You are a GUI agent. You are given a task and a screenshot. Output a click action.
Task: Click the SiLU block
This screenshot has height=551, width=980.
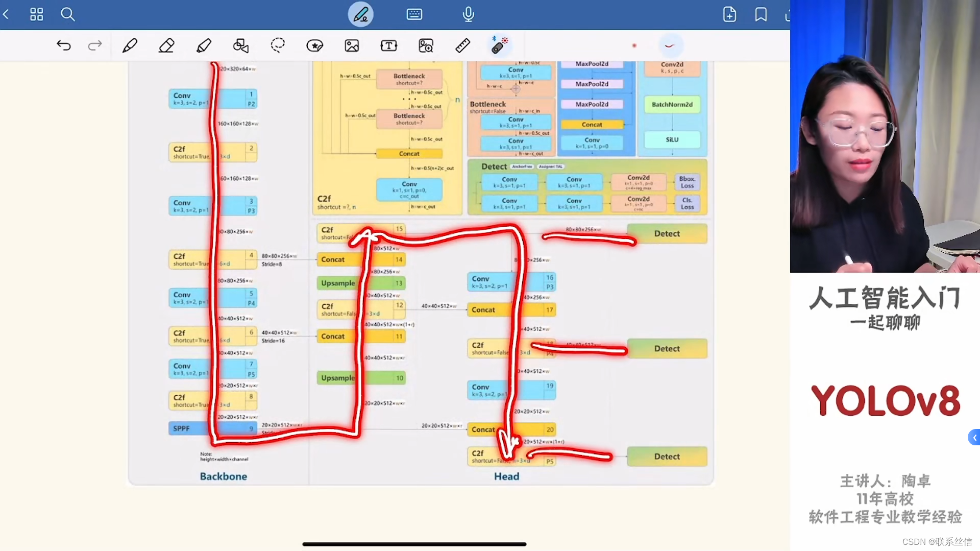point(672,139)
